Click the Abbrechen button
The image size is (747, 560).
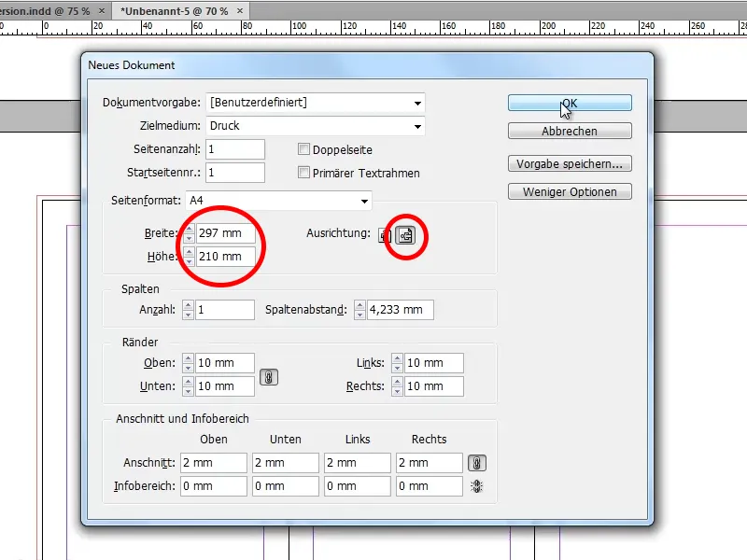570,131
